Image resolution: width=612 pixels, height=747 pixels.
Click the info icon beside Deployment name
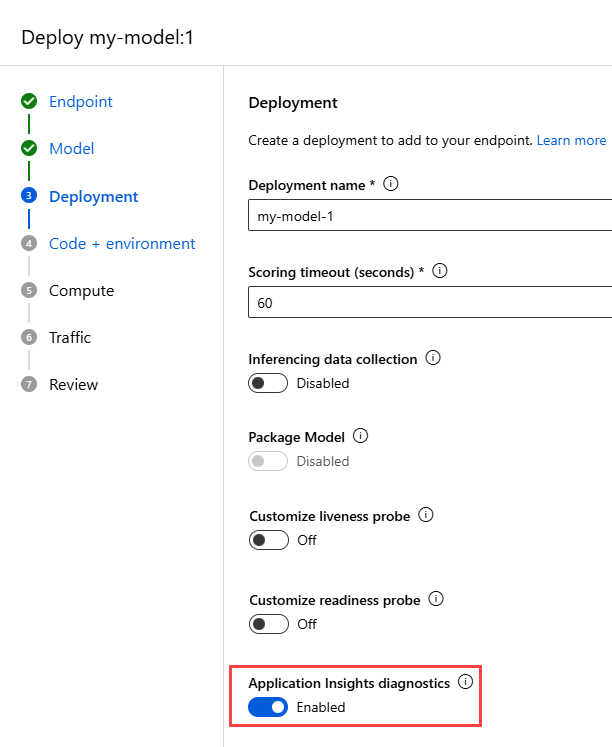click(x=391, y=184)
